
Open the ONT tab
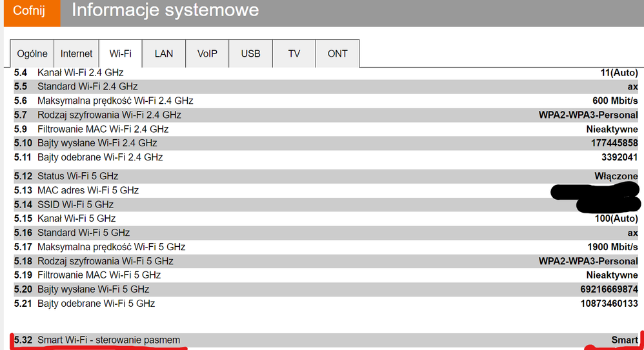337,53
